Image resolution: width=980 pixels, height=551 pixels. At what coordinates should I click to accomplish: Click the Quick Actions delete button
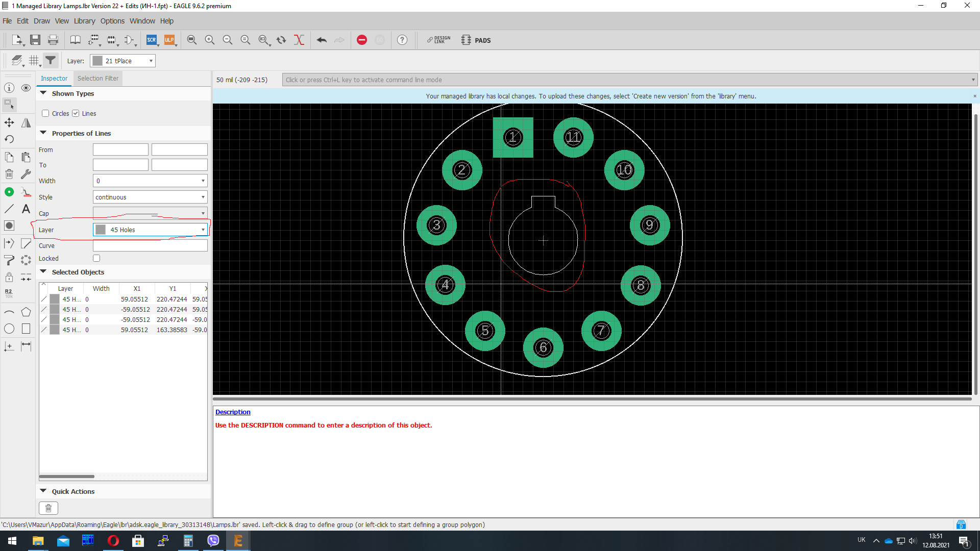point(48,508)
